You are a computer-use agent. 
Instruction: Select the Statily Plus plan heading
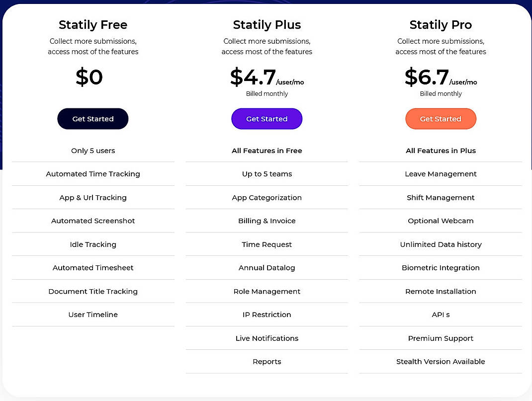[266, 24]
